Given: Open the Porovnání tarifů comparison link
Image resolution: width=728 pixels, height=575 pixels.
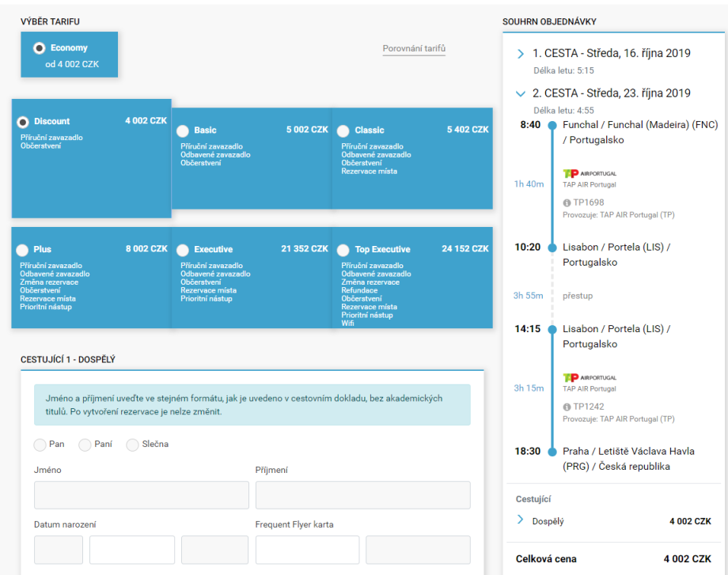Looking at the screenshot, I should (414, 49).
